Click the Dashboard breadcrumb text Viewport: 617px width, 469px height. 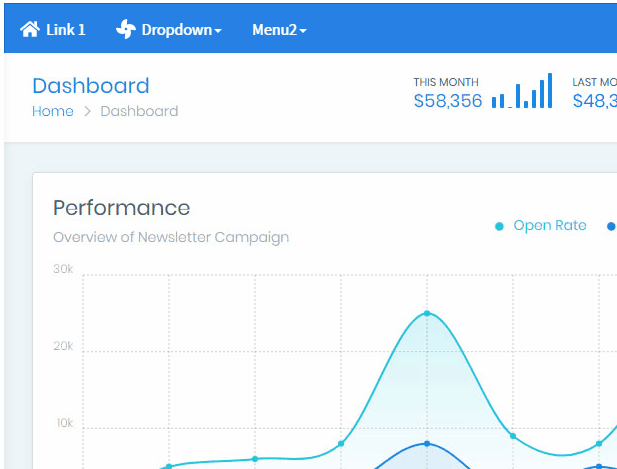(139, 111)
